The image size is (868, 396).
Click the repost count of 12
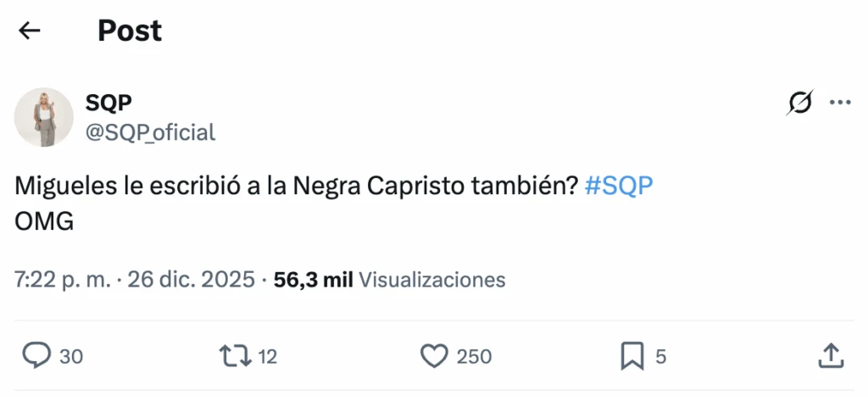coord(267,358)
